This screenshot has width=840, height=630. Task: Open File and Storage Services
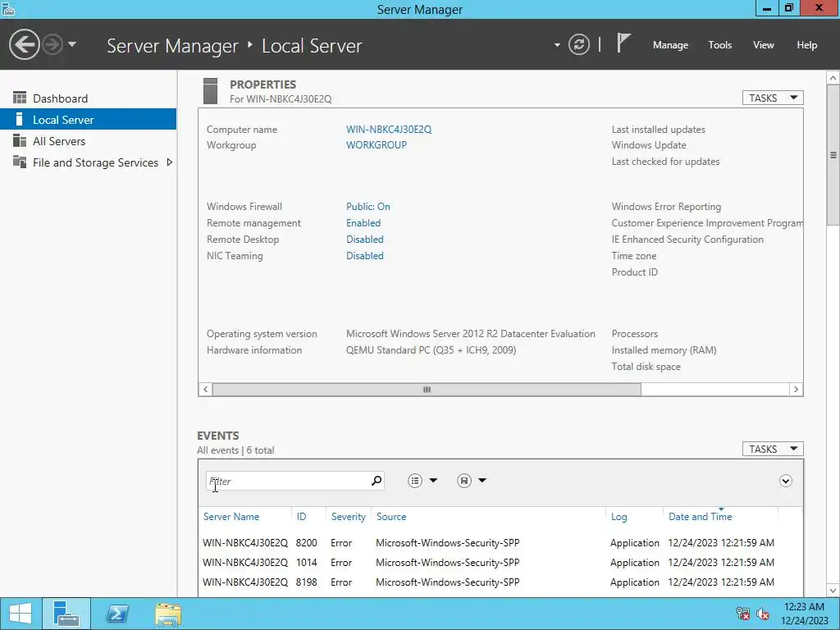(95, 162)
